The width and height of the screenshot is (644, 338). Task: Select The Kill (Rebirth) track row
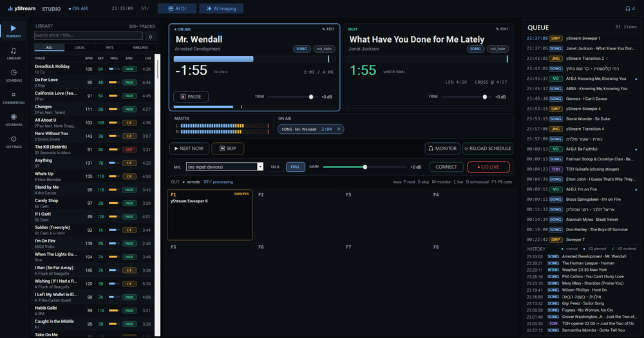point(93,149)
